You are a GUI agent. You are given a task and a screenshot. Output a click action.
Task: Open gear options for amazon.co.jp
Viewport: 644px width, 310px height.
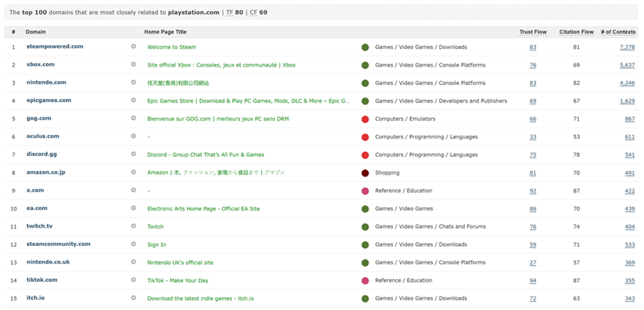(x=134, y=172)
